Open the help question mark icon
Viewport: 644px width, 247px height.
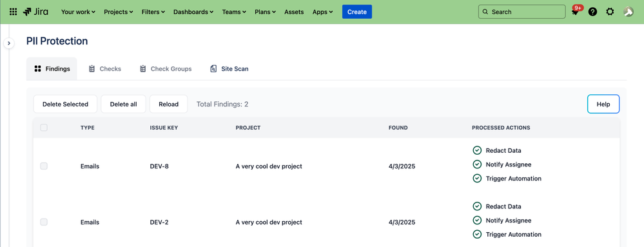pos(592,12)
